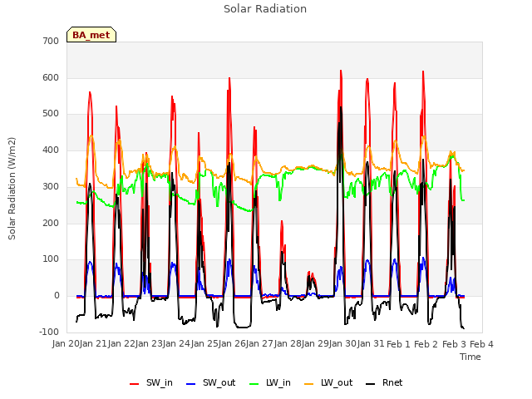Click the orange LW_out legend swatch

point(309,384)
